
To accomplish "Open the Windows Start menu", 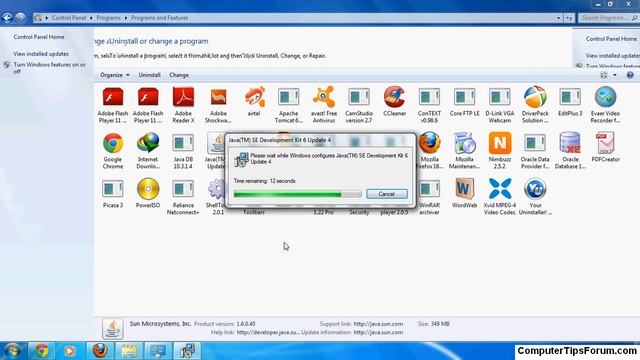I will pyautogui.click(x=12, y=351).
